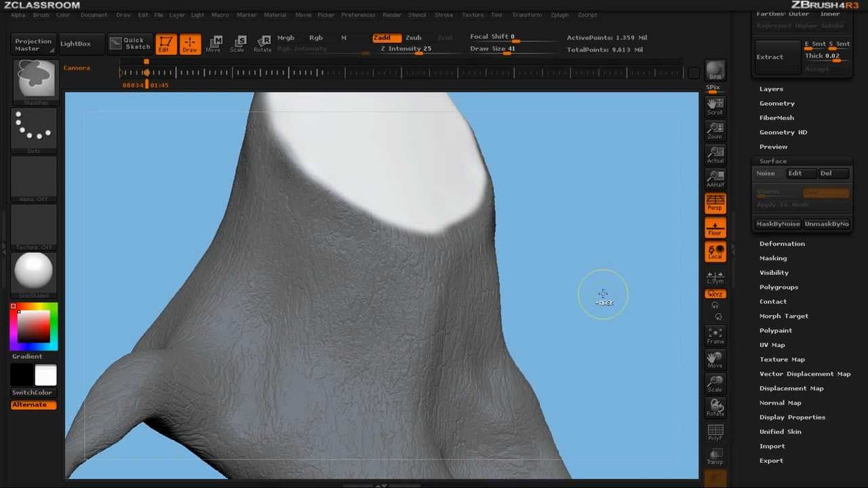Toggle the Floor grid
Image resolution: width=868 pixels, height=488 pixels.
point(715,228)
